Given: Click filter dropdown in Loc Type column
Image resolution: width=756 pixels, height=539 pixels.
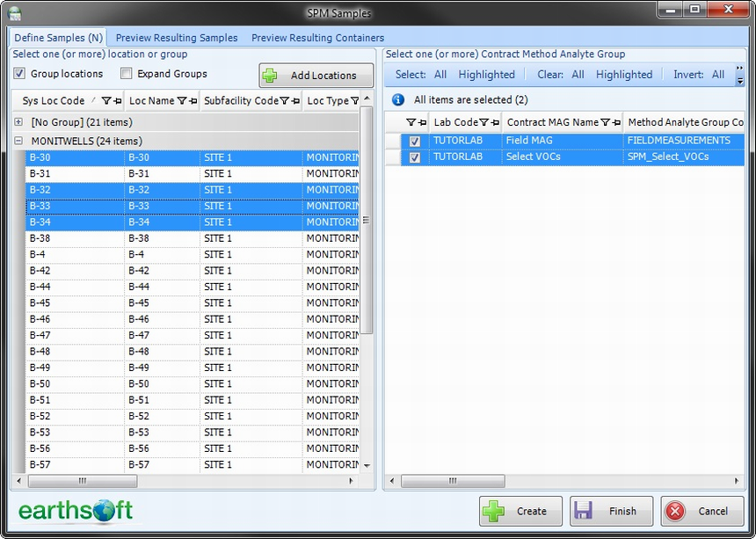Looking at the screenshot, I should [x=355, y=101].
